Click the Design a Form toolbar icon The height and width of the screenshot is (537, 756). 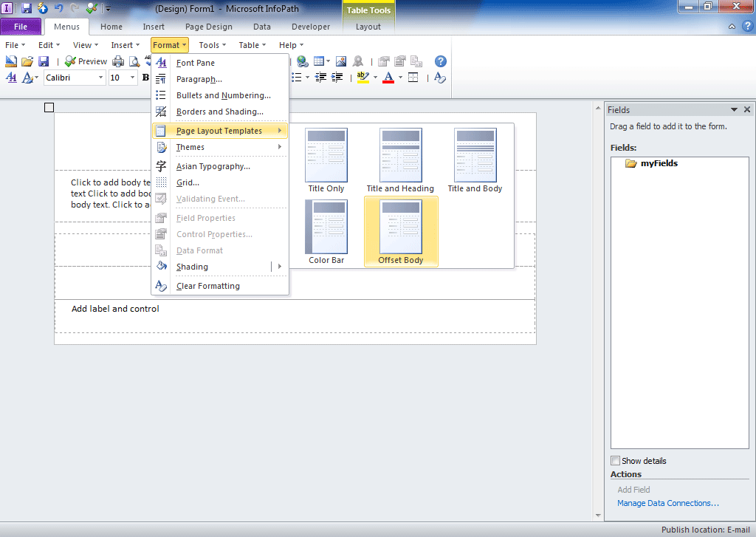point(10,61)
